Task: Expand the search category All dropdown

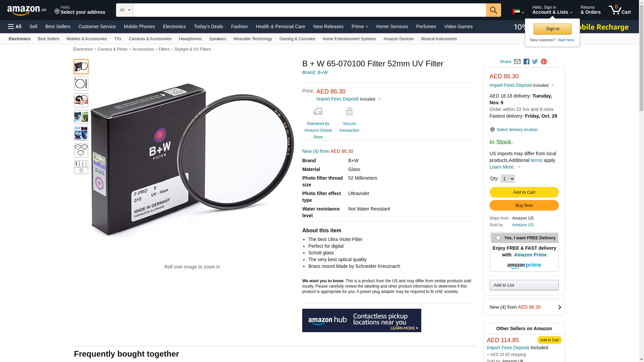Action: click(x=125, y=10)
